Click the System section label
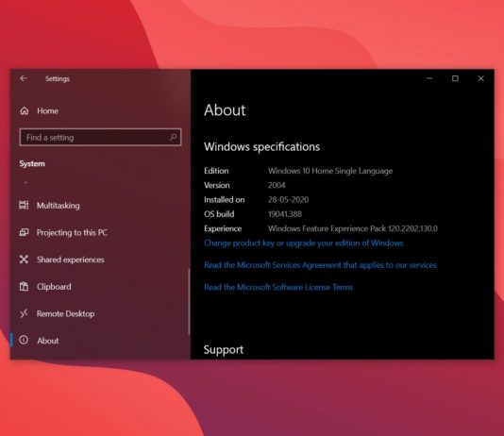 click(32, 163)
